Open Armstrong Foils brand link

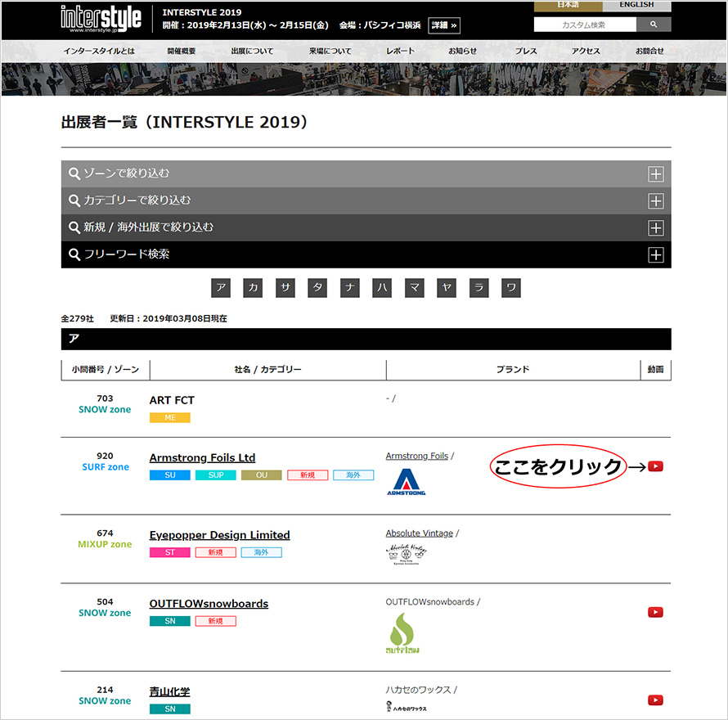coord(417,457)
